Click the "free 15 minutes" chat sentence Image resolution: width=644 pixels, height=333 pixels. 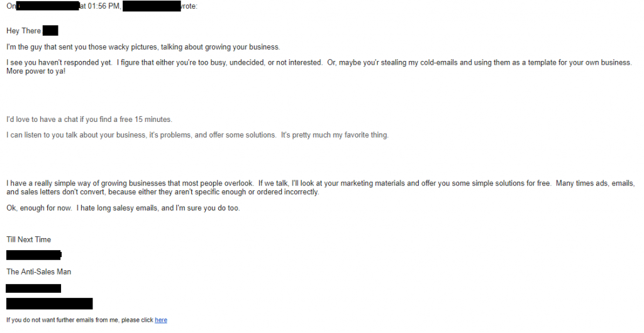pos(89,119)
